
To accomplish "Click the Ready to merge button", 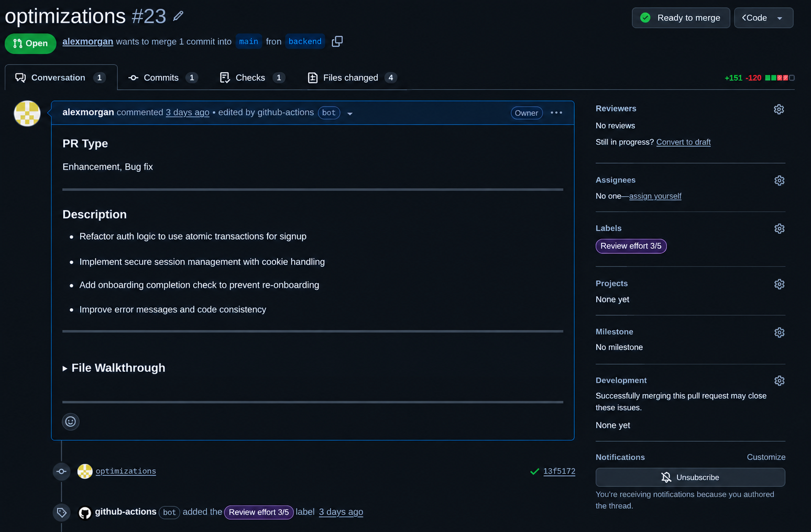I will pyautogui.click(x=681, y=18).
